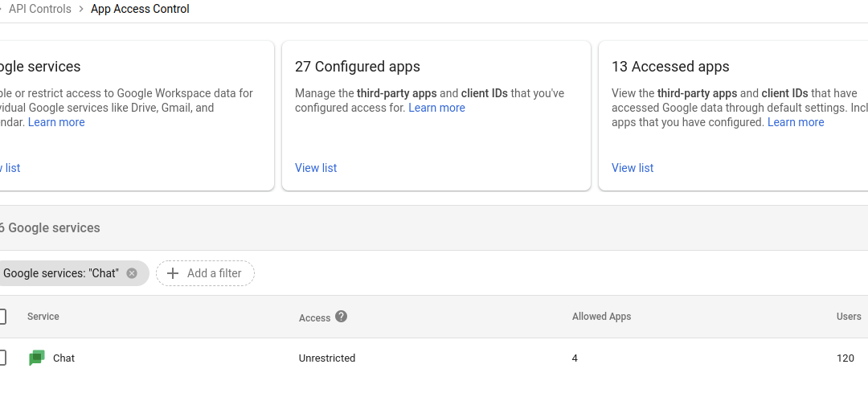Open the Chat service row
Image resolution: width=868 pixels, height=393 pixels.
point(434,358)
